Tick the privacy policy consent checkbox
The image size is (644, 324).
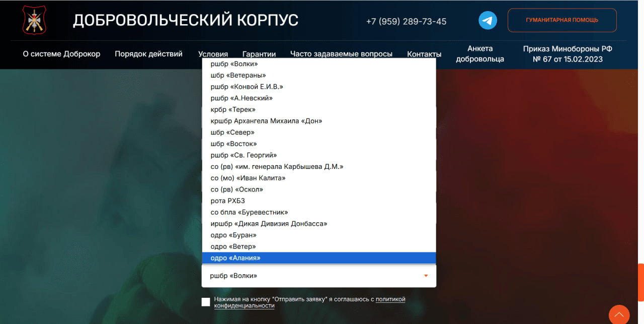coord(206,302)
